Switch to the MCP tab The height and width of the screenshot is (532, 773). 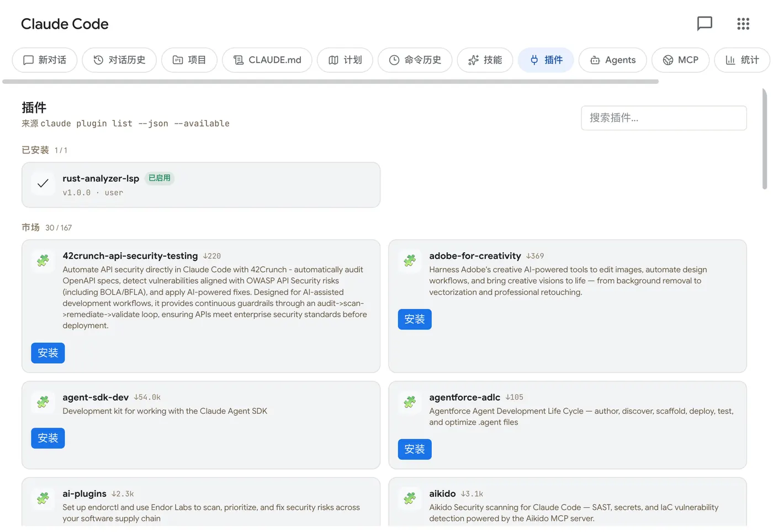pos(681,60)
